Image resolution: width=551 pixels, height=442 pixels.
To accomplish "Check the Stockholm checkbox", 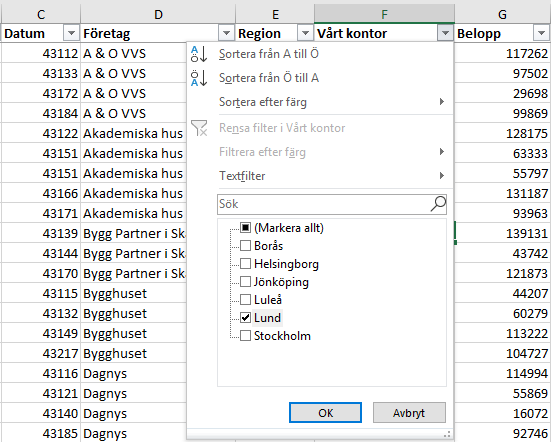I will pyautogui.click(x=245, y=336).
